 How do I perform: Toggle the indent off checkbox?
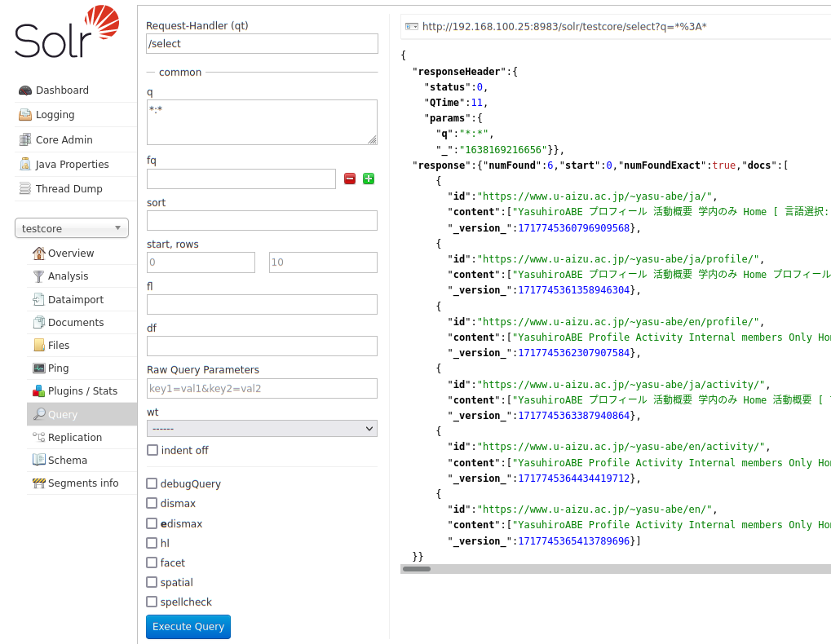[152, 450]
